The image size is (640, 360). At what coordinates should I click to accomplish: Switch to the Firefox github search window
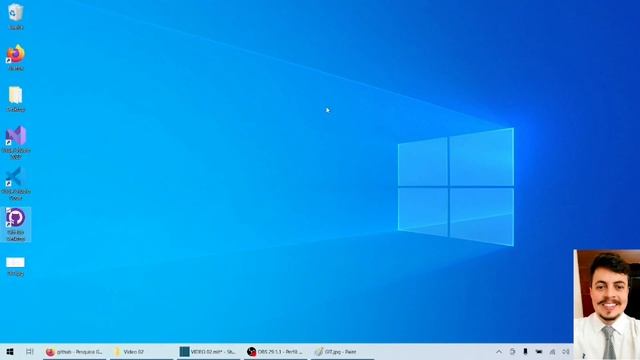(74, 351)
